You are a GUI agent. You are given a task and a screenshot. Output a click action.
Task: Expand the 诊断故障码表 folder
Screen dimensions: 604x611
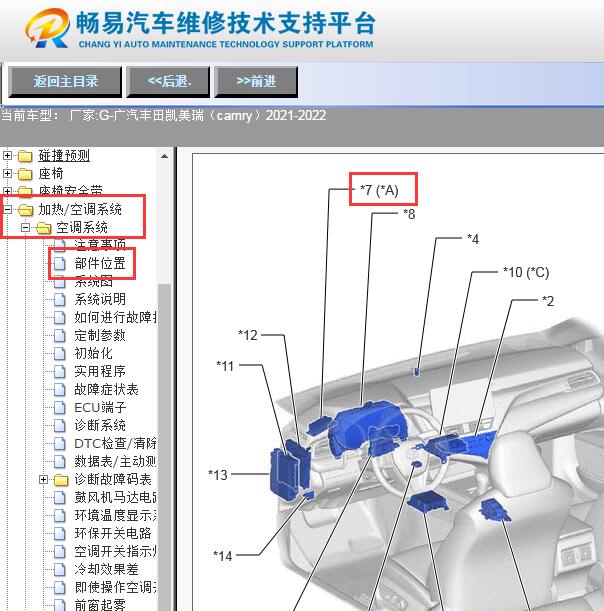coord(44,479)
